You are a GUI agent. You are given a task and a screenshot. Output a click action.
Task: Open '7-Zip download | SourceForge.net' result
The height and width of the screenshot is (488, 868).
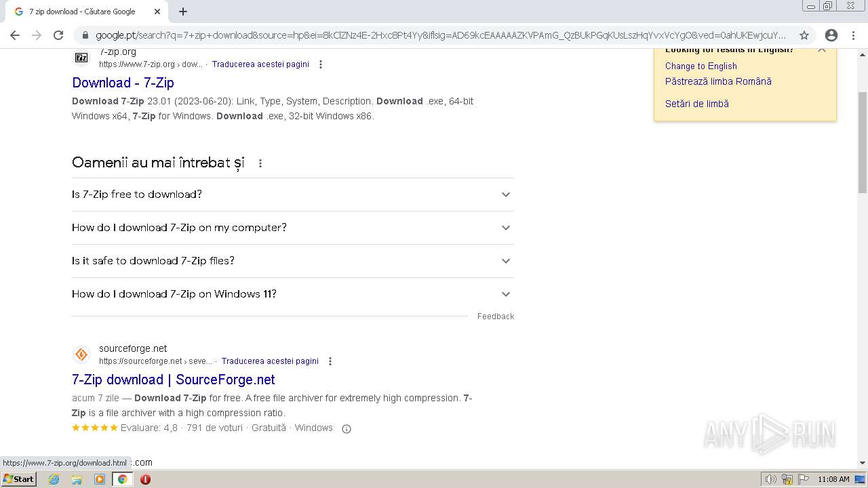174,380
